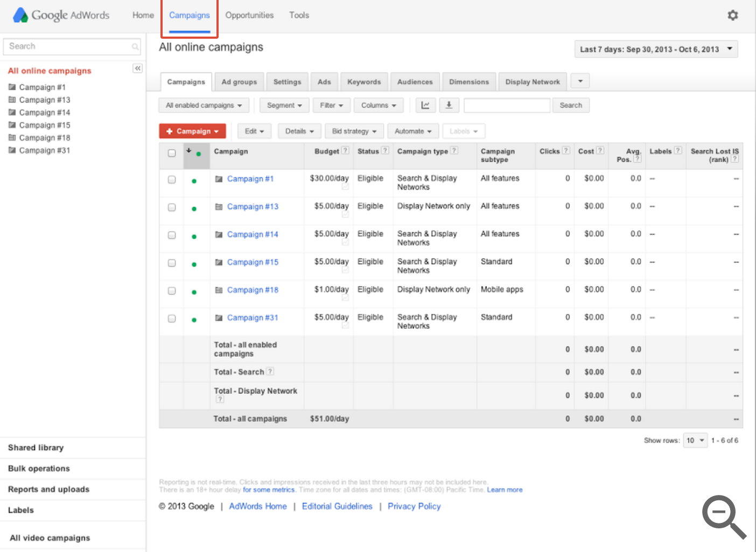
Task: Open Editorial Guidelines link
Action: 337,506
